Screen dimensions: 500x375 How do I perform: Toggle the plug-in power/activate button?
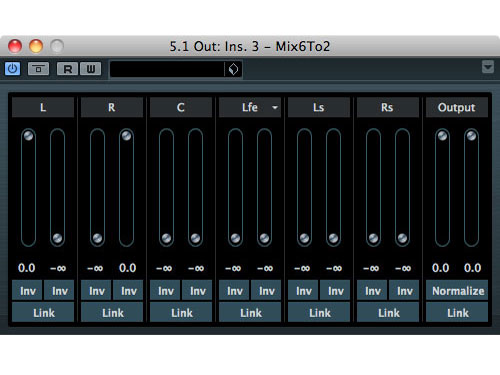click(12, 69)
